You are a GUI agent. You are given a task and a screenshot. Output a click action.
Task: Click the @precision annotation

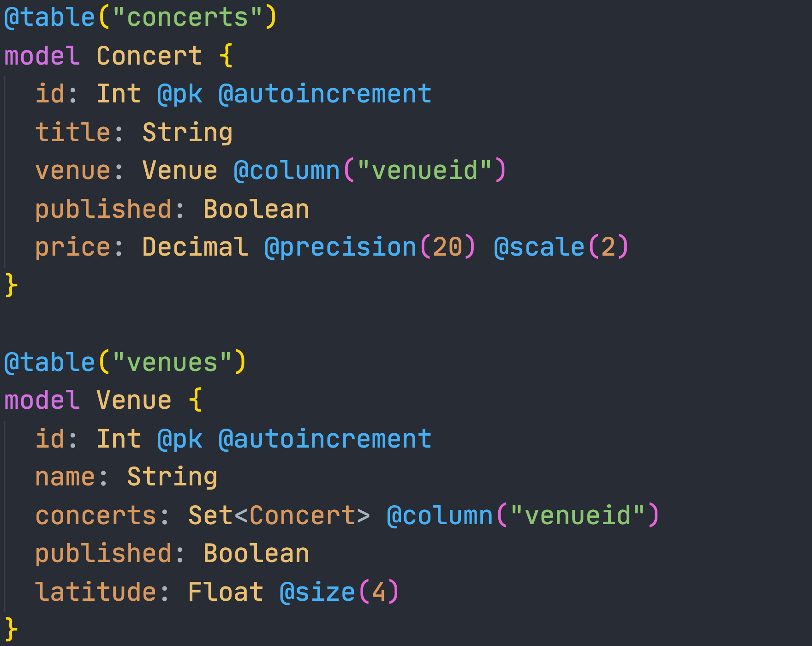(x=340, y=247)
